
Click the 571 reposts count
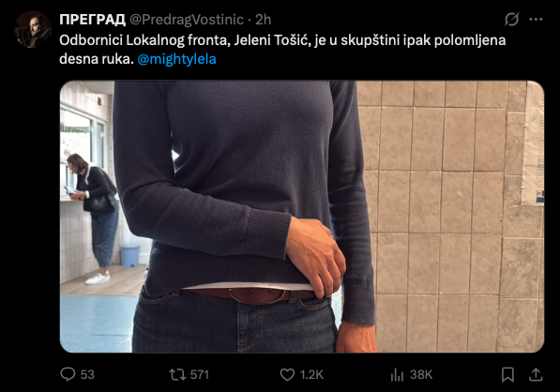[x=200, y=374]
